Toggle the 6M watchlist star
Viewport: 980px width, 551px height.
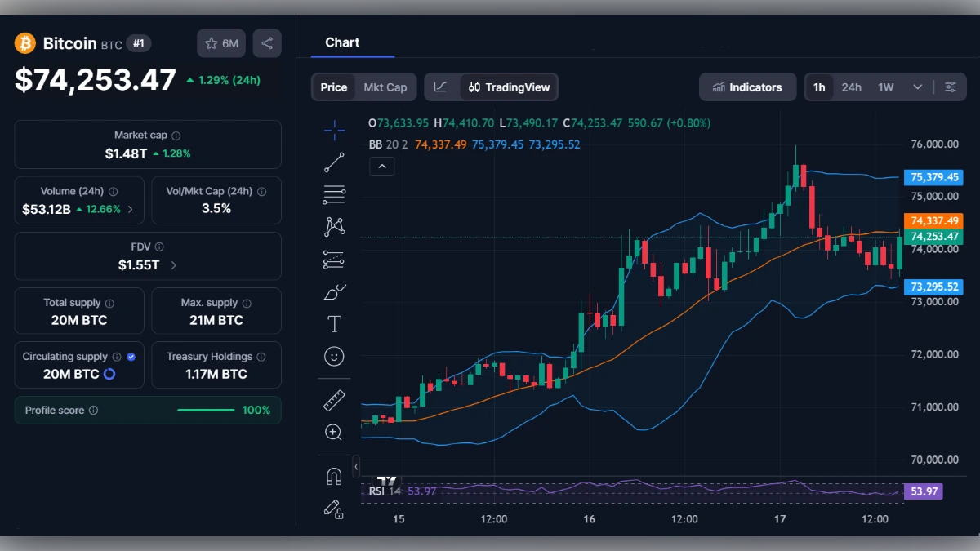coord(220,43)
